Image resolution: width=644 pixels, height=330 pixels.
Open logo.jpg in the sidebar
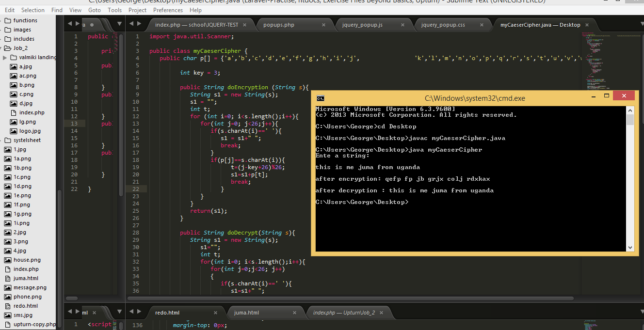pyautogui.click(x=30, y=131)
